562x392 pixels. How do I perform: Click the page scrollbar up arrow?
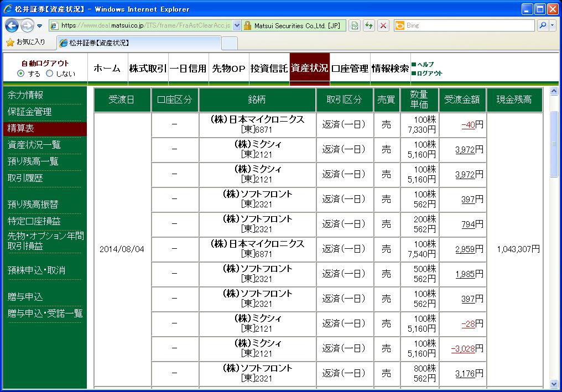(x=554, y=91)
